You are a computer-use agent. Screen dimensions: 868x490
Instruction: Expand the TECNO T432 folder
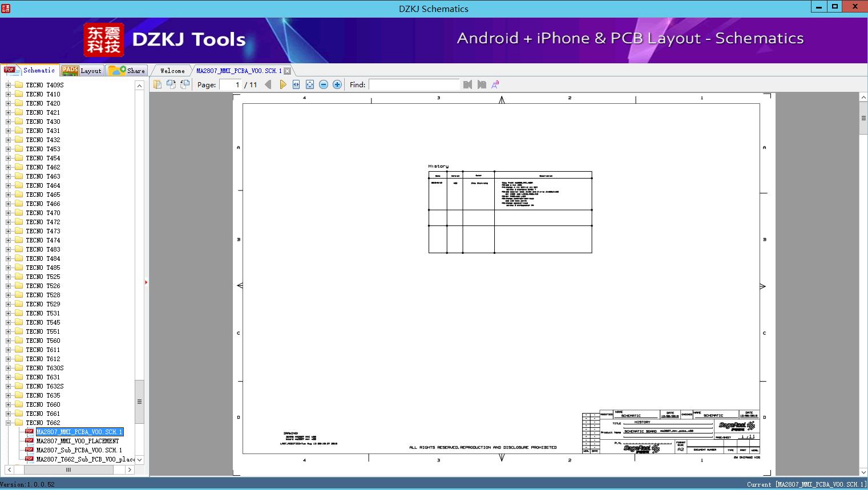click(8, 140)
